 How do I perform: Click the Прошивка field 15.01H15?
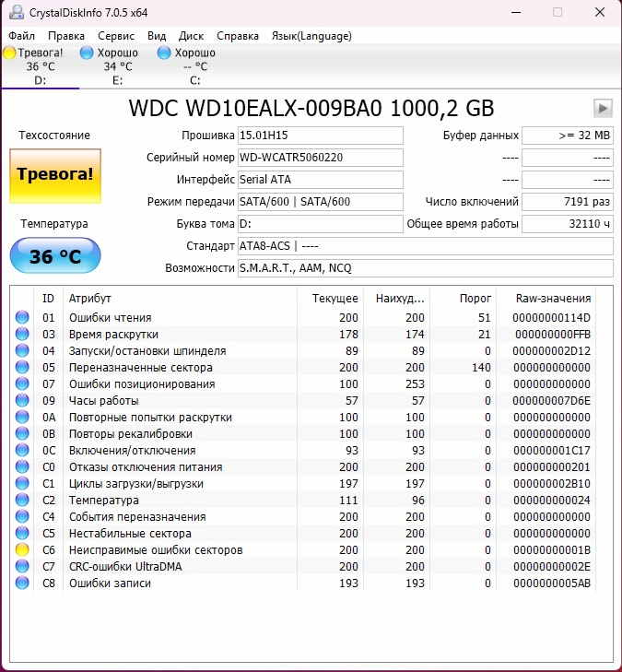click(x=321, y=136)
